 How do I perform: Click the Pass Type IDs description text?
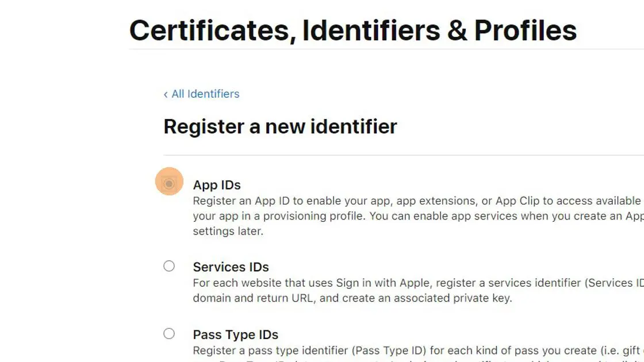[x=402, y=350]
